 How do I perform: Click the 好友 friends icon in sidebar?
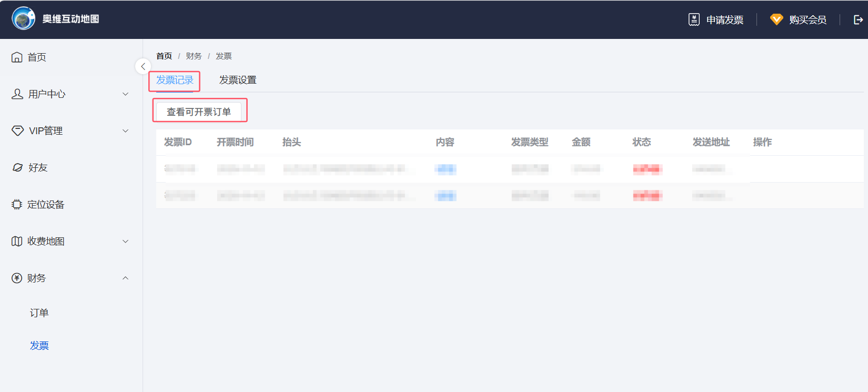point(17,167)
